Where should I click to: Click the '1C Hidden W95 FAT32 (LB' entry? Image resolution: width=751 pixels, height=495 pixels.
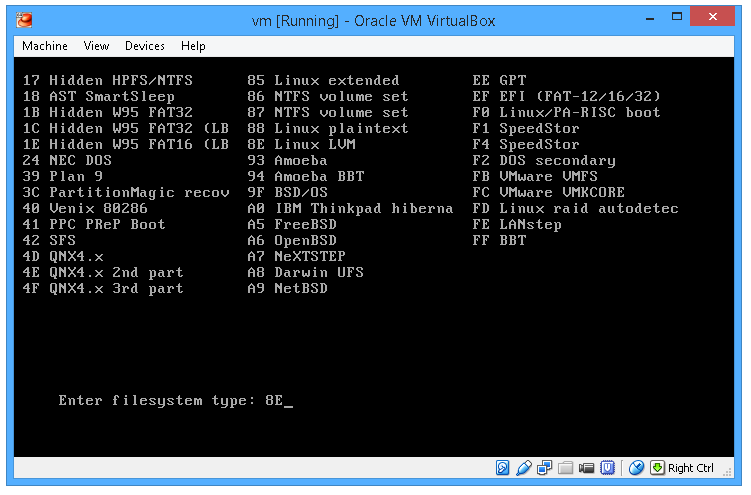126,128
